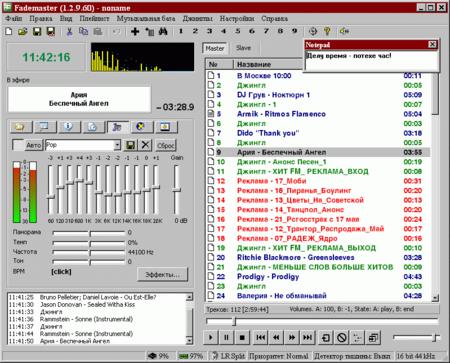Trigger jingle slot number 1 in the toolbar

point(181,31)
